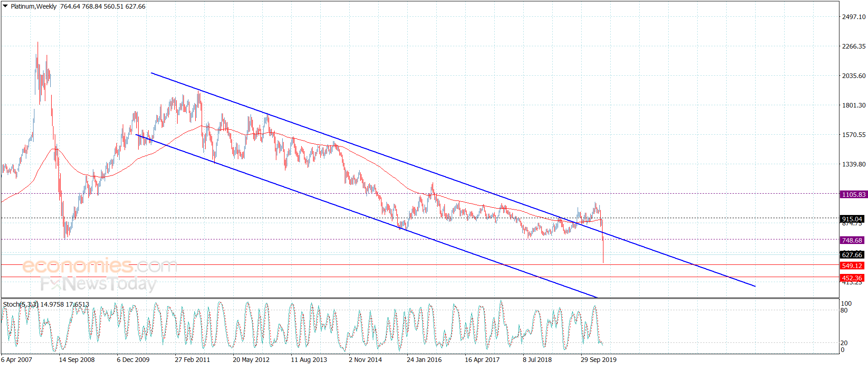
Task: Click the "14 Sep 2008" date label
Action: pos(77,360)
